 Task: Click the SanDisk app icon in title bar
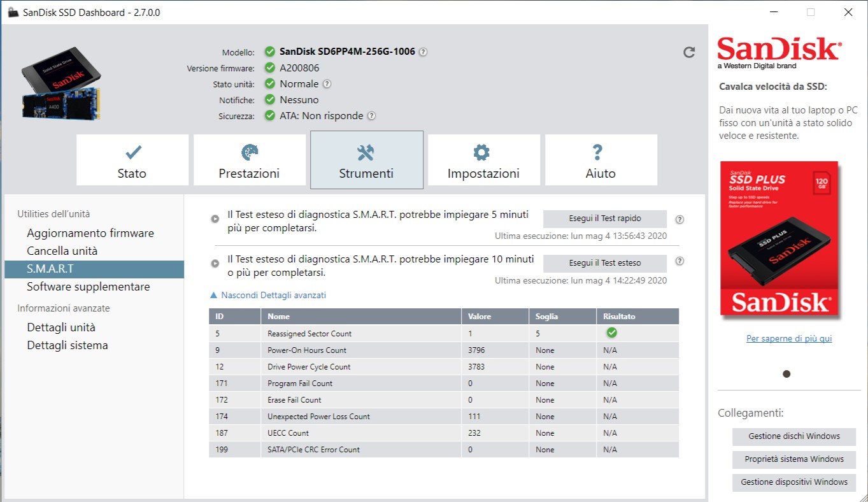13,12
